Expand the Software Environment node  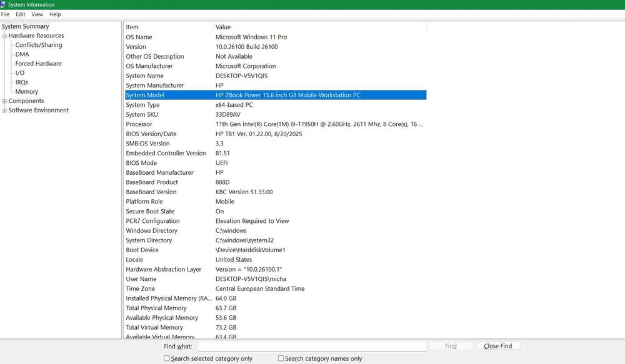pos(4,111)
